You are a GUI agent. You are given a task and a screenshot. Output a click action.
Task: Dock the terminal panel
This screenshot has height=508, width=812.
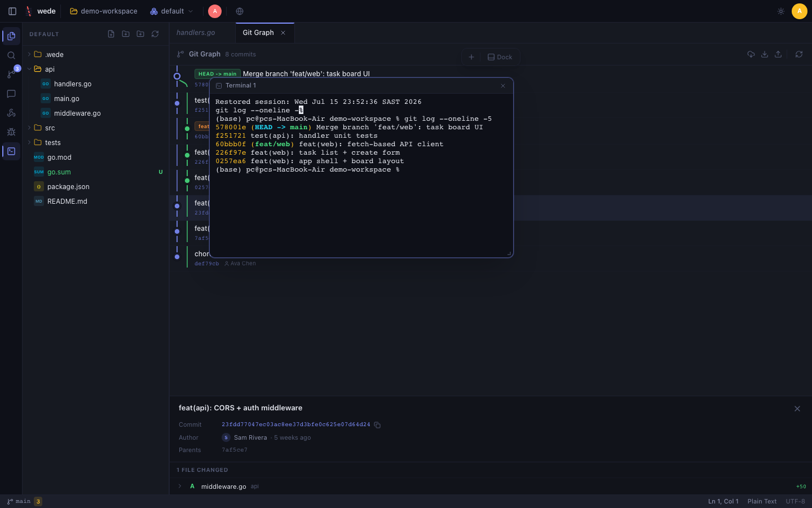500,57
